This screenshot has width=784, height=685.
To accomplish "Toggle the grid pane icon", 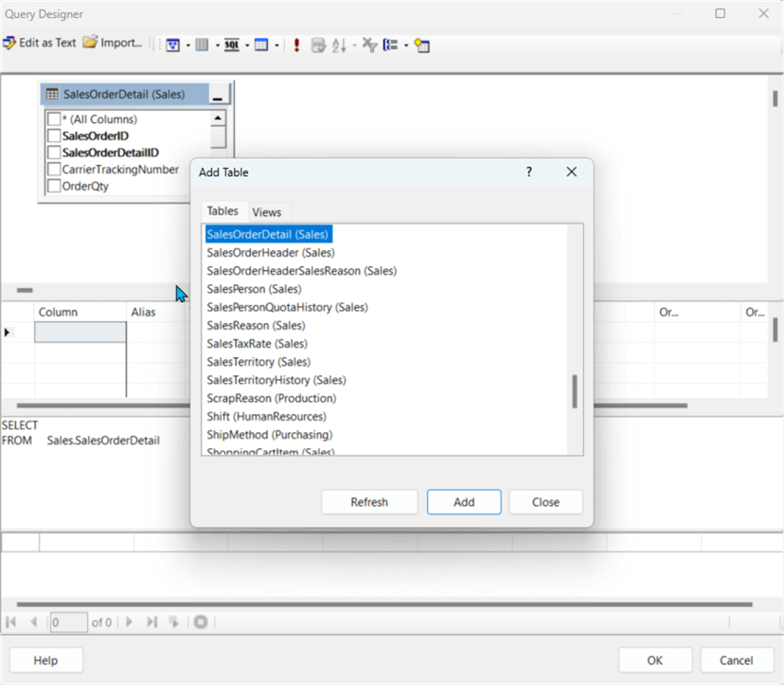I will tap(202, 45).
